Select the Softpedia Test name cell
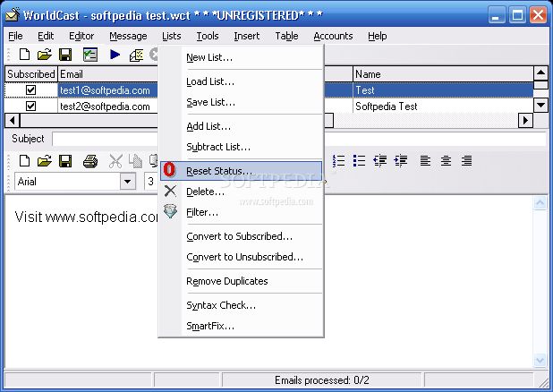This screenshot has width=553, height=392. [x=443, y=107]
